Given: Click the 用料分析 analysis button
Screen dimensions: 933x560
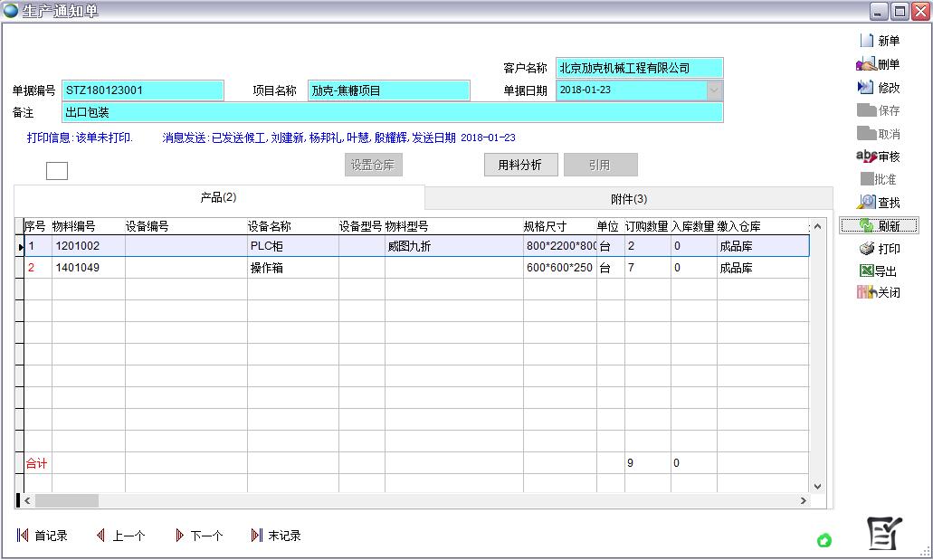Looking at the screenshot, I should pyautogui.click(x=520, y=165).
